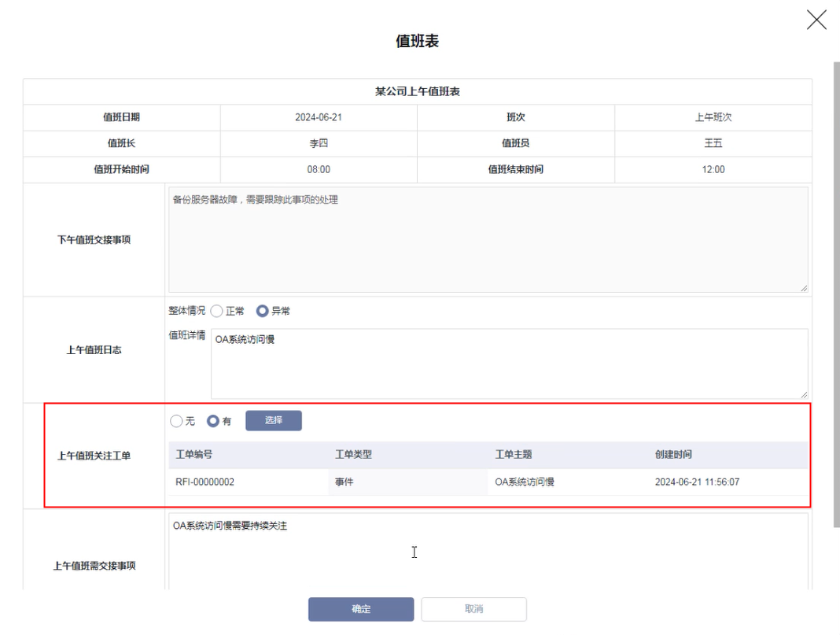Click the 事件 cell in the work order row
Screen dimensions: 840x635
[x=344, y=482]
